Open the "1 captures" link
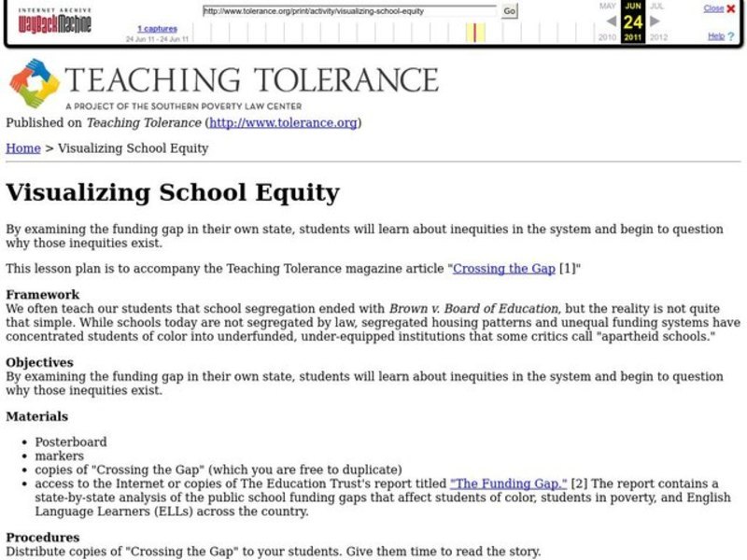The height and width of the screenshot is (560, 747). coord(157,28)
